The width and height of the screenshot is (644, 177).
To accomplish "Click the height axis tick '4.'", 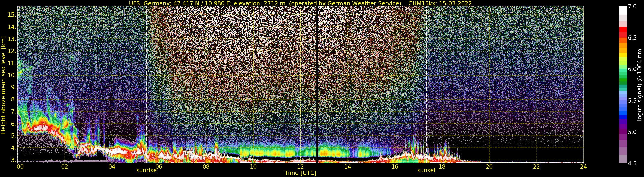I will [x=14, y=148].
